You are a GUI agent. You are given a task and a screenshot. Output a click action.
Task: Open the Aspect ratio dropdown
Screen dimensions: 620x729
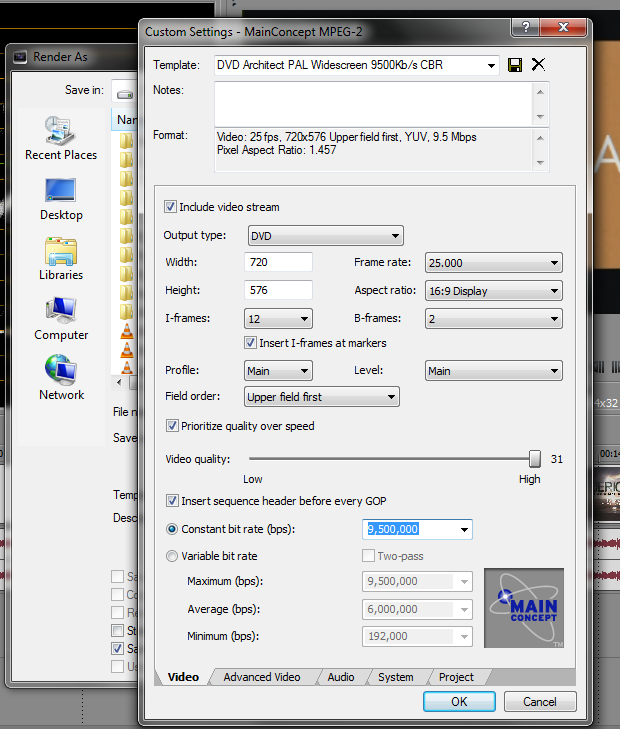(x=494, y=291)
